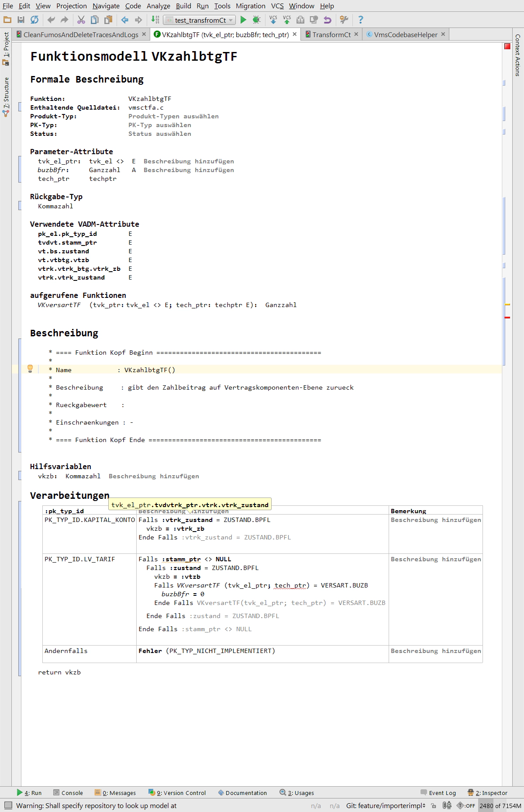
Task: Open the Documentation tool window
Action: [242, 793]
